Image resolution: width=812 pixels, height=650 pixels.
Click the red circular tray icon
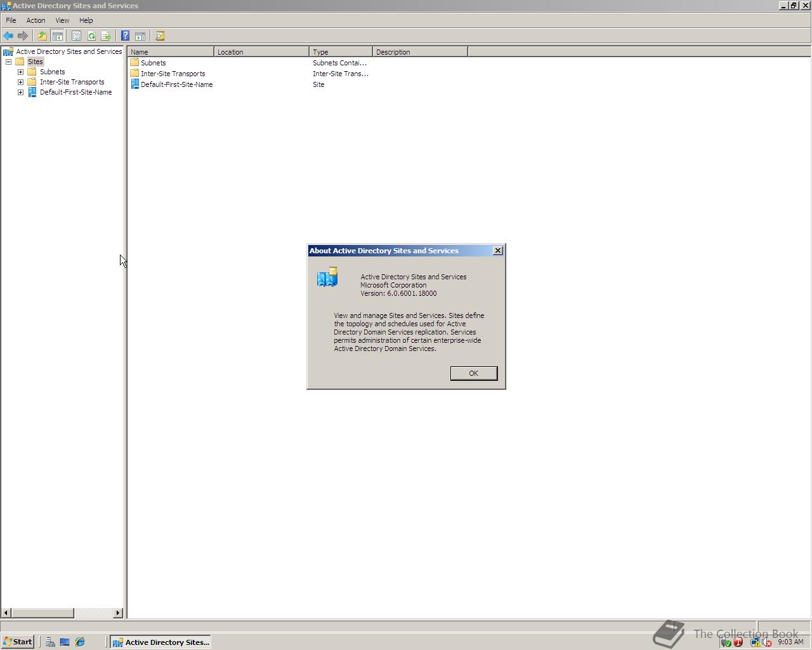[x=738, y=642]
